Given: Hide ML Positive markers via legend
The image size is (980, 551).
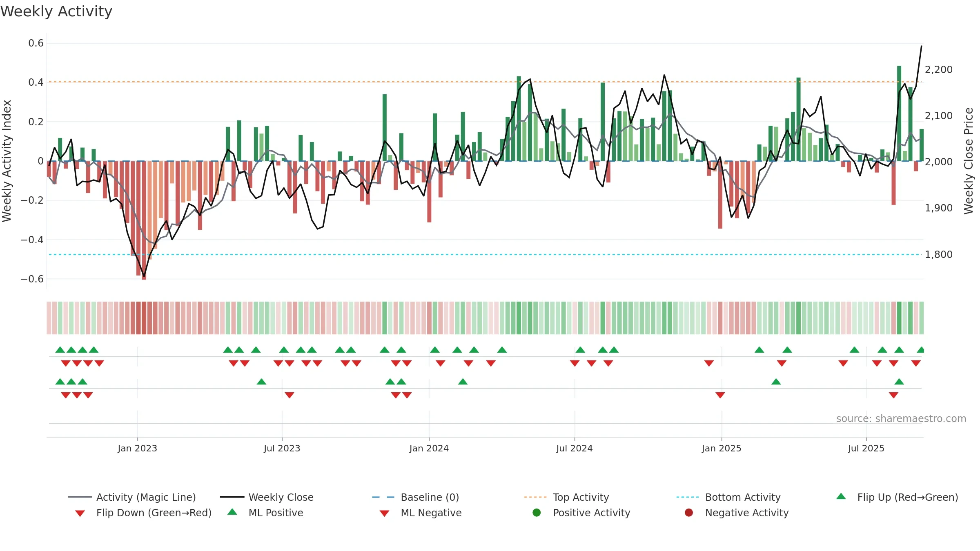Looking at the screenshot, I should coord(265,513).
